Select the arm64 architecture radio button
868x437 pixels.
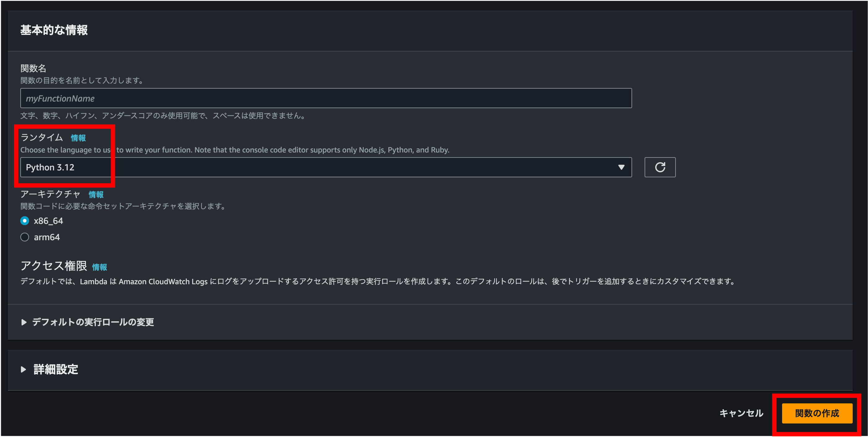click(x=24, y=237)
